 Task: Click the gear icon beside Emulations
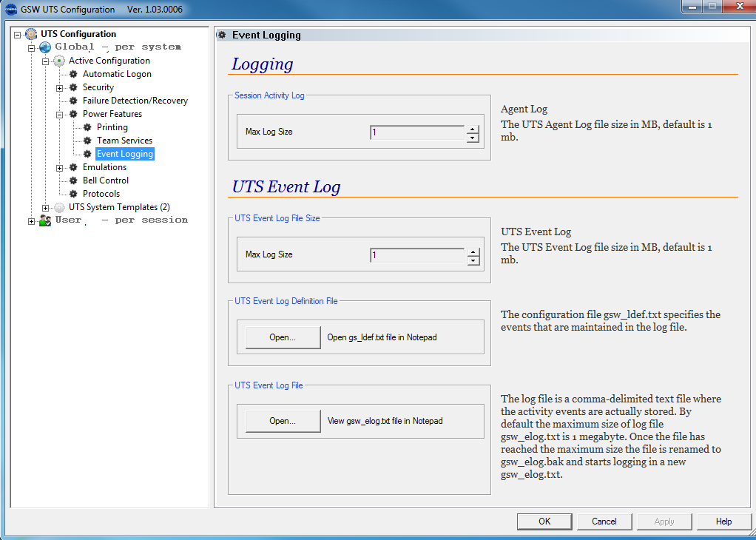[73, 167]
